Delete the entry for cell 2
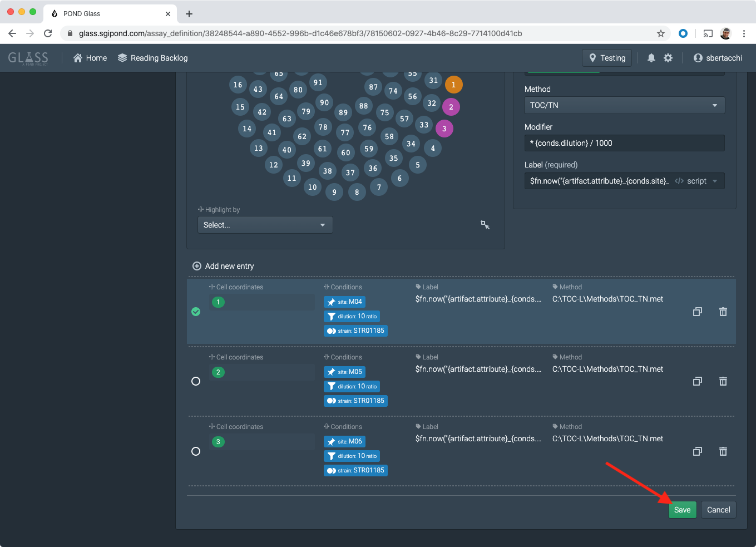This screenshot has width=756, height=547. coord(723,381)
